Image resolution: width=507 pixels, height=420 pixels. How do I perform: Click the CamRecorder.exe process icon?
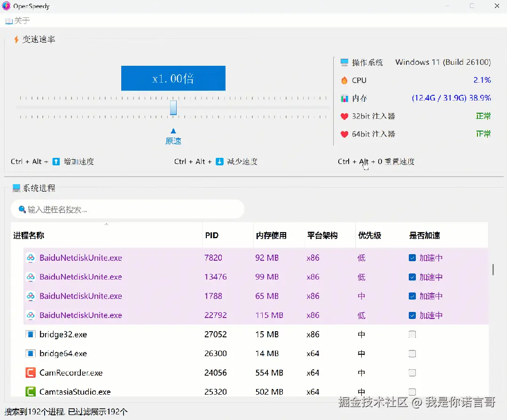[x=31, y=373]
